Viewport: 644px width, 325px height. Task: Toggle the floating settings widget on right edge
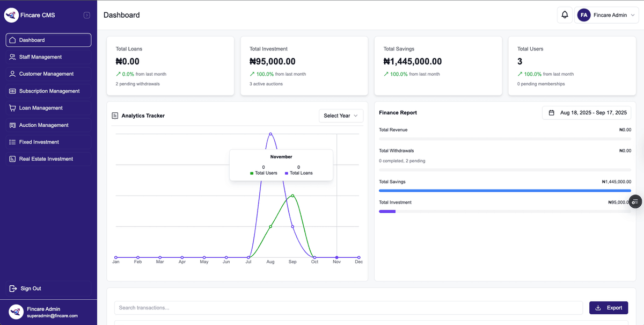coord(635,201)
